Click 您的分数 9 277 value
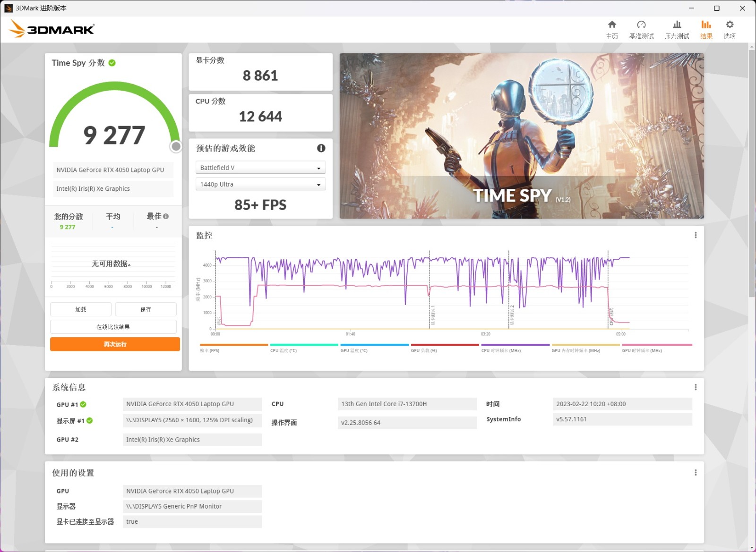This screenshot has width=756, height=552. pyautogui.click(x=68, y=227)
